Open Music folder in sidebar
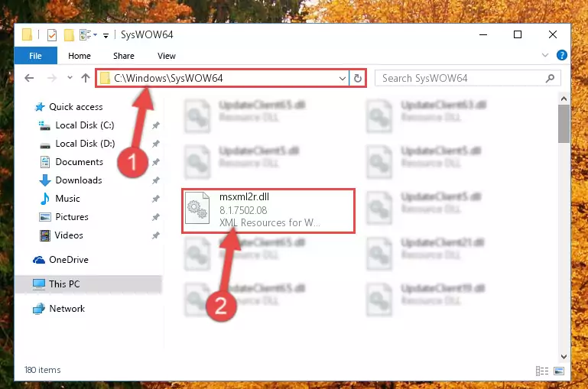The height and width of the screenshot is (389, 588). point(67,199)
